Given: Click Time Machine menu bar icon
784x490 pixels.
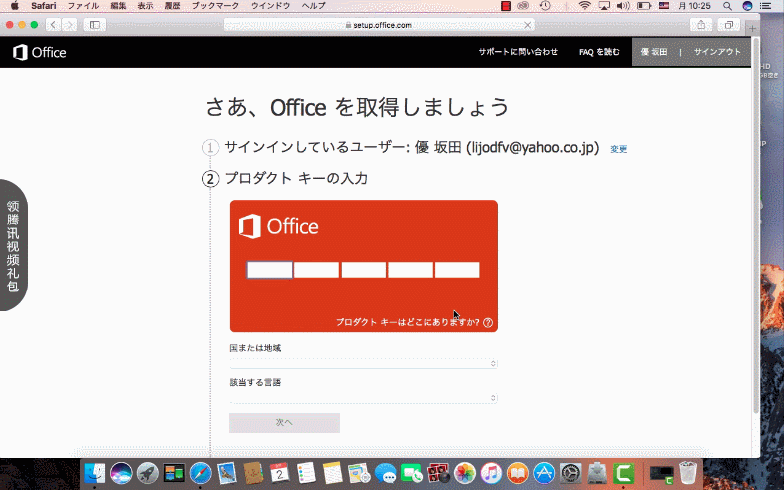Looking at the screenshot, I should 545,6.
